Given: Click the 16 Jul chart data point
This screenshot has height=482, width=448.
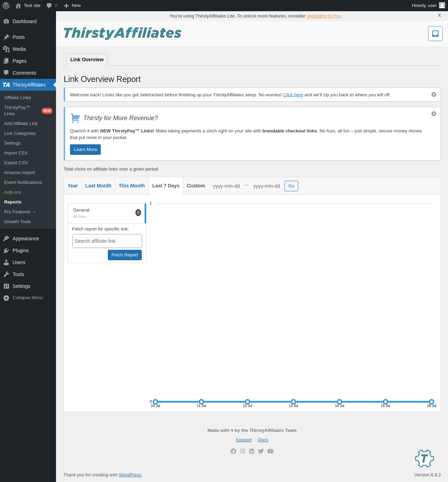Looking at the screenshot, I should coord(432,402).
